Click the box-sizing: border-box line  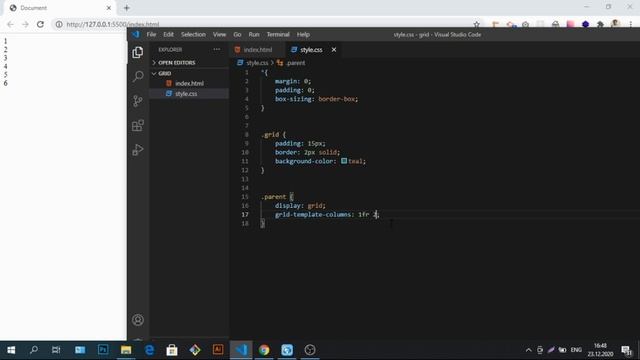pos(316,99)
